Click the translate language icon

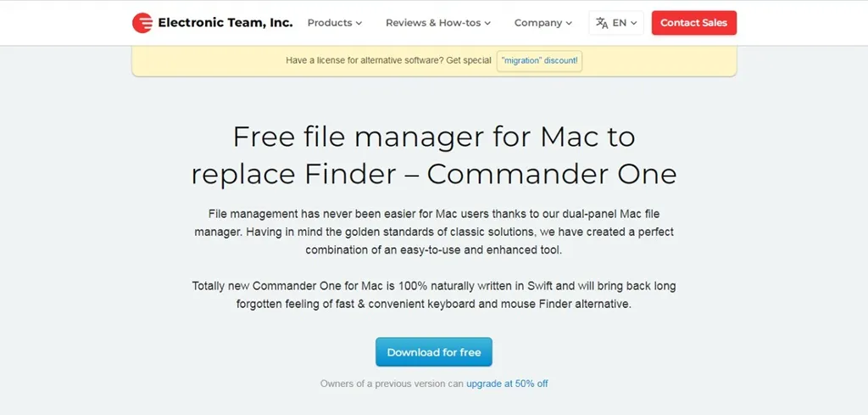click(x=602, y=23)
